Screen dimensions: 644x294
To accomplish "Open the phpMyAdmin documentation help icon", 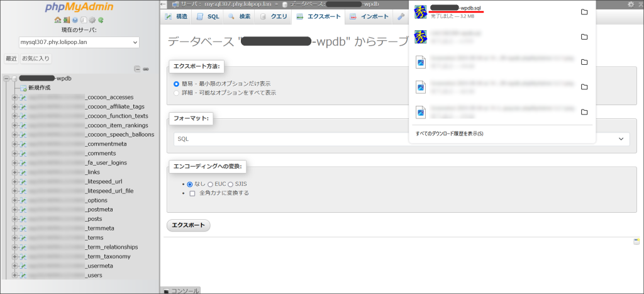I will (x=75, y=20).
